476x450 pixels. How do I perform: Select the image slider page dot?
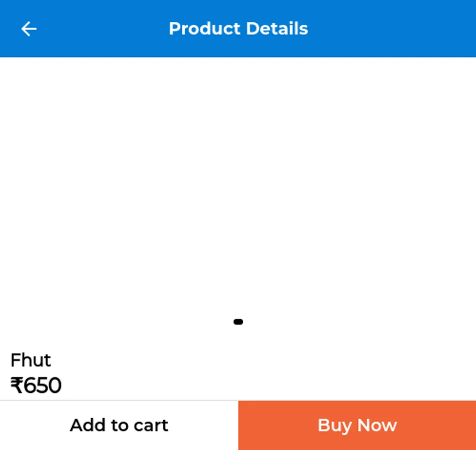tap(238, 321)
